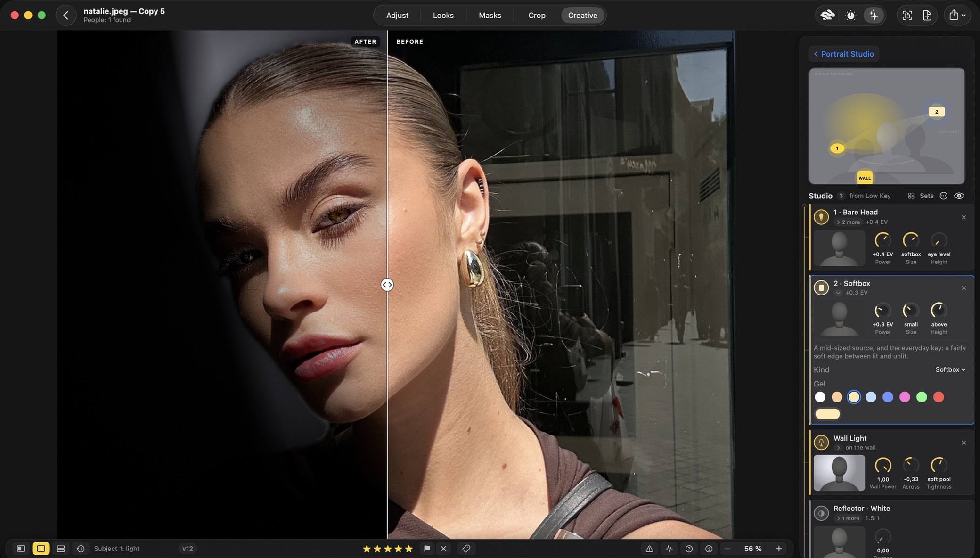Switch to the Crop tab
The height and width of the screenshot is (558, 980).
pos(537,16)
